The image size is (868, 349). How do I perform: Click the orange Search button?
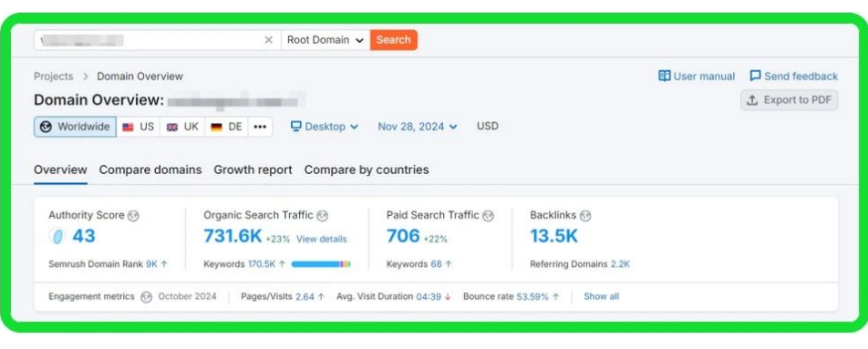tap(394, 40)
